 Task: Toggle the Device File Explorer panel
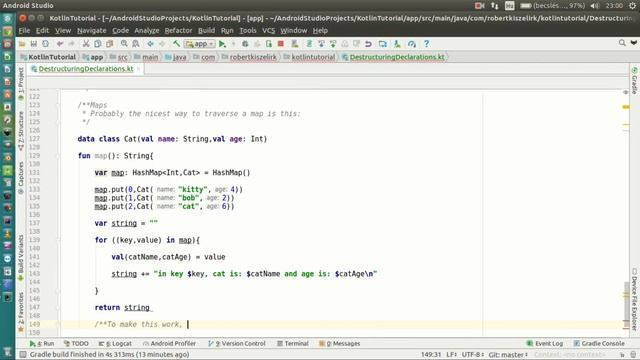634,299
